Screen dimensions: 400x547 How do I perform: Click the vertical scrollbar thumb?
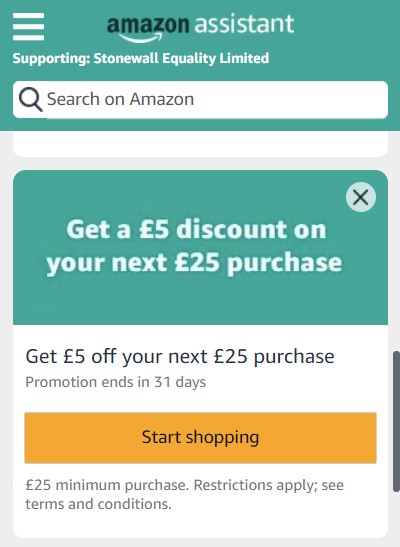pos(397,421)
